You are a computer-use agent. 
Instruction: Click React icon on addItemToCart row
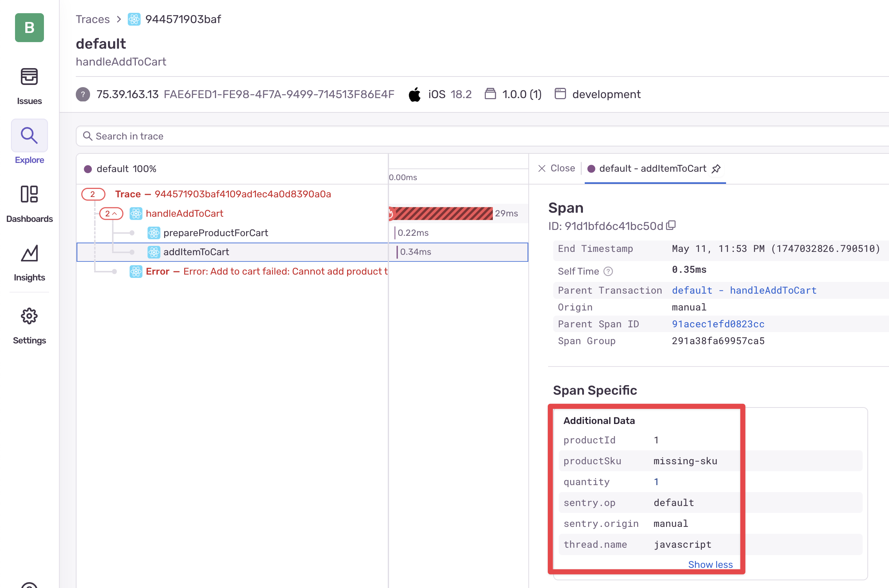click(x=154, y=252)
